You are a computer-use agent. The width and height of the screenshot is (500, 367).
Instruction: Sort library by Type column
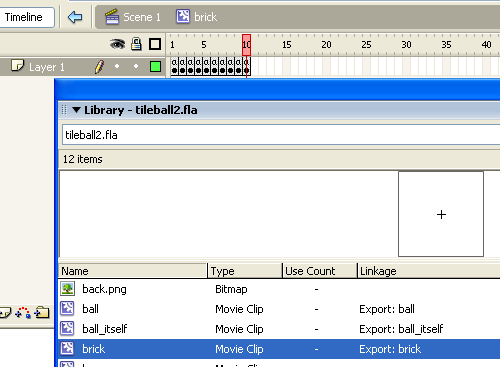[245, 271]
